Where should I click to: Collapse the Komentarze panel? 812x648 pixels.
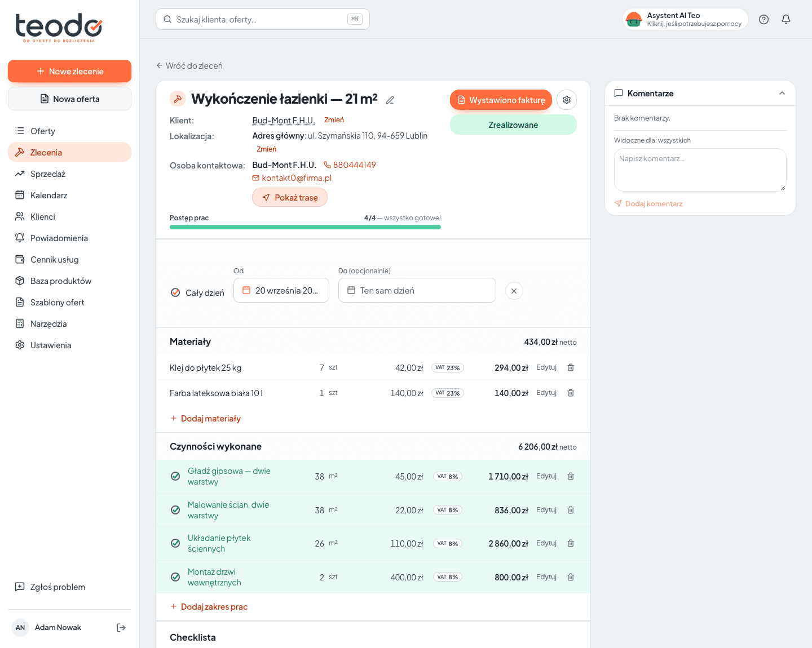[x=782, y=93]
